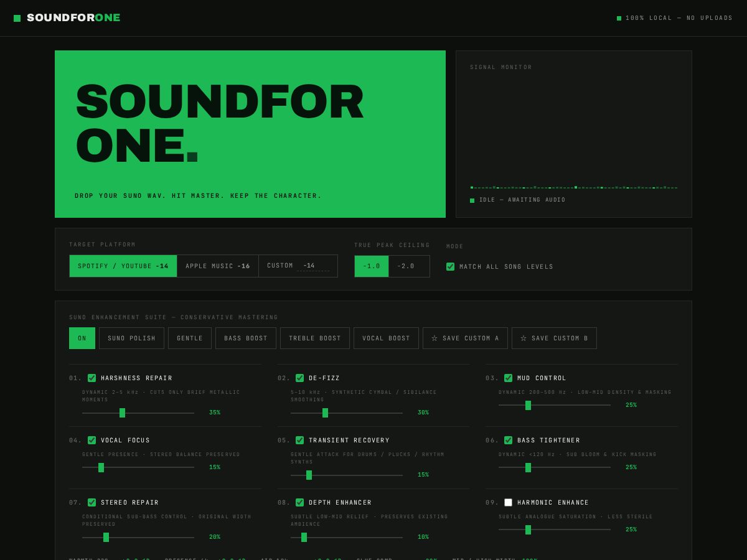
Task: Uncheck the Harshness Repair checkbox
Action: pyautogui.click(x=92, y=378)
